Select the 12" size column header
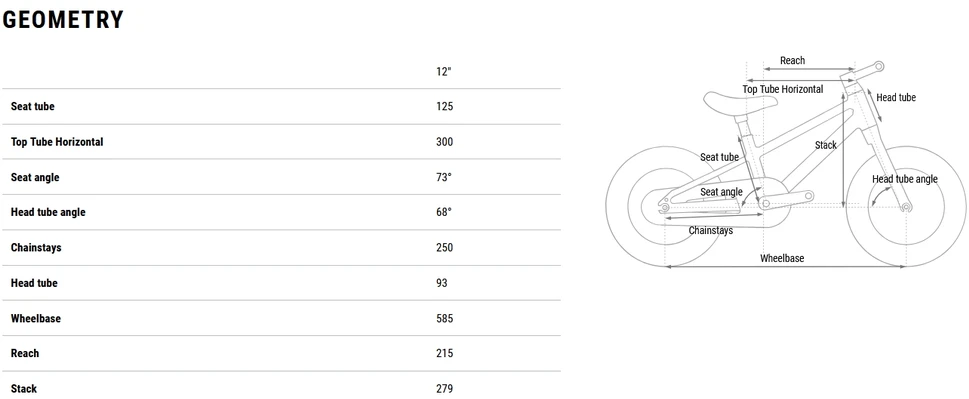969x399 pixels. click(444, 71)
